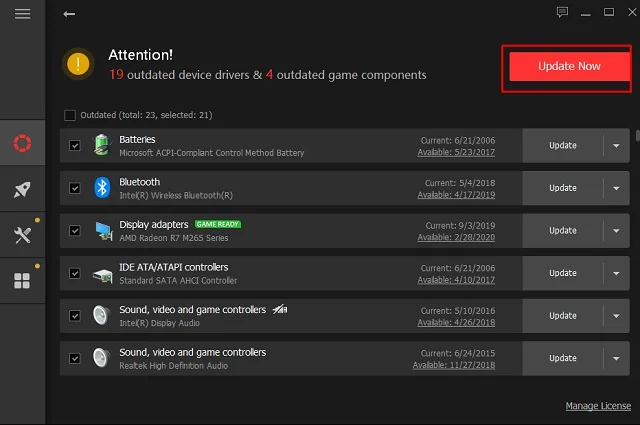Click the IDE ATA/ATAPI controller icon
The width and height of the screenshot is (640, 425).
click(x=102, y=276)
